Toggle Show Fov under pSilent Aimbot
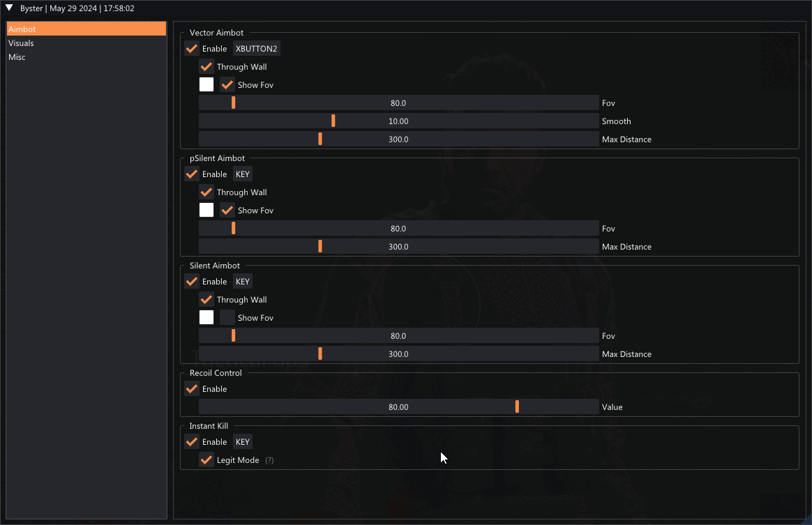Image resolution: width=812 pixels, height=525 pixels. (x=227, y=210)
